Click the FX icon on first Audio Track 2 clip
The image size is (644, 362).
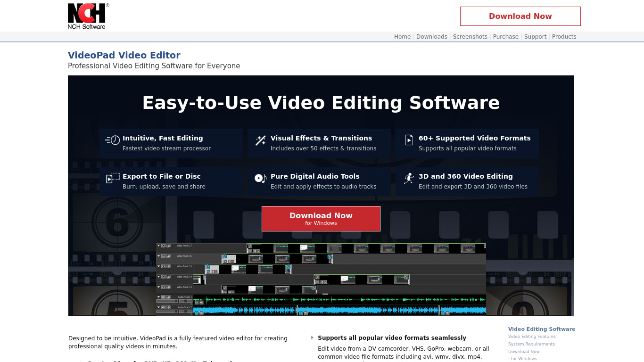click(197, 313)
